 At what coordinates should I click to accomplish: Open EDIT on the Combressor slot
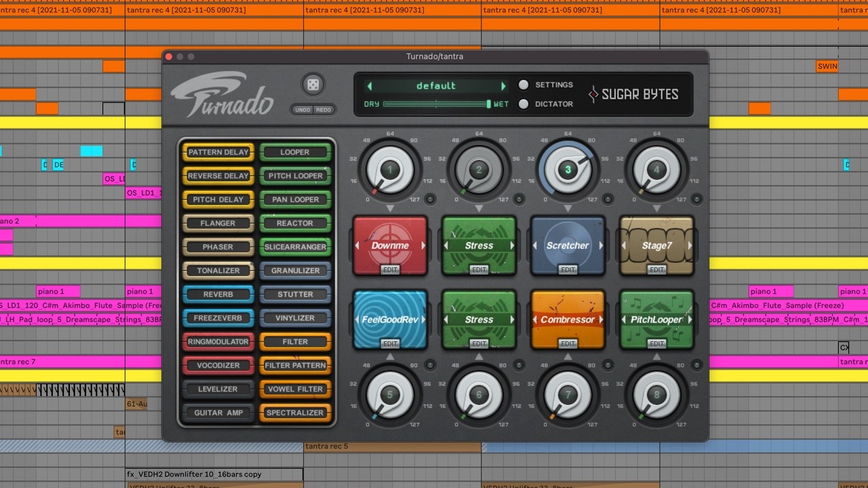point(568,344)
